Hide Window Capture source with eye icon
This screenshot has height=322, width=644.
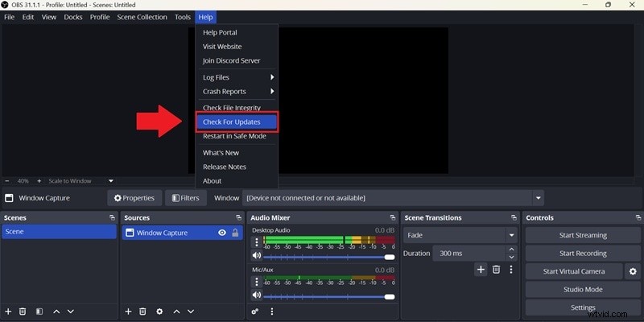pyautogui.click(x=221, y=233)
